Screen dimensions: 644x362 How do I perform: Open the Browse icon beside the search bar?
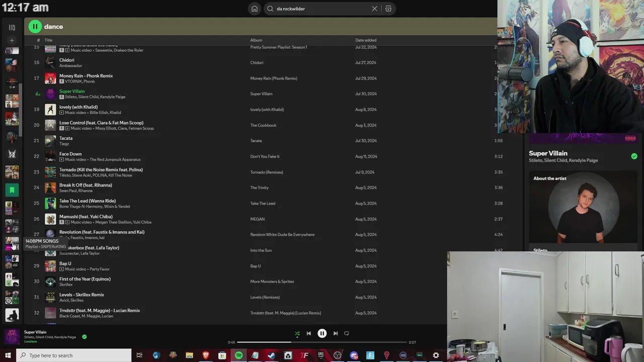[x=388, y=9]
